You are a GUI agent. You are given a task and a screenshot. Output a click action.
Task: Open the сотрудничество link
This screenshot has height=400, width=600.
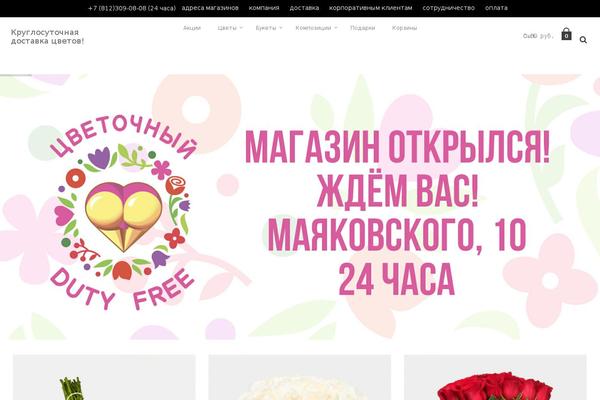tap(448, 8)
